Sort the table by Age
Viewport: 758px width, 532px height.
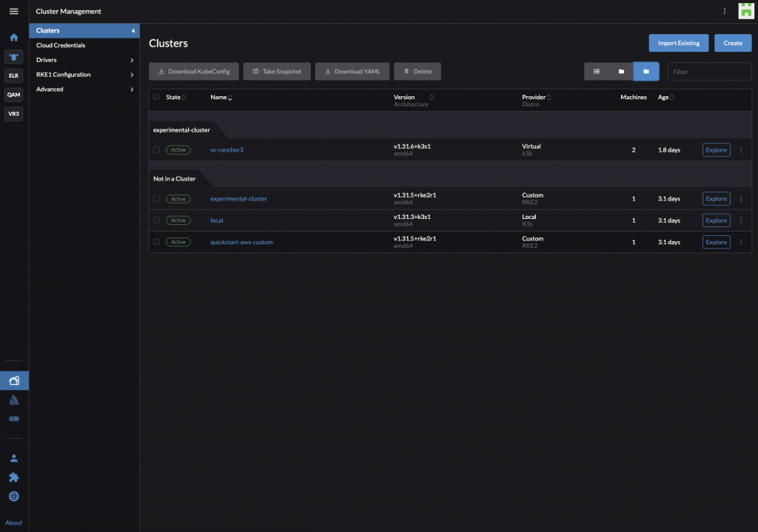click(665, 97)
